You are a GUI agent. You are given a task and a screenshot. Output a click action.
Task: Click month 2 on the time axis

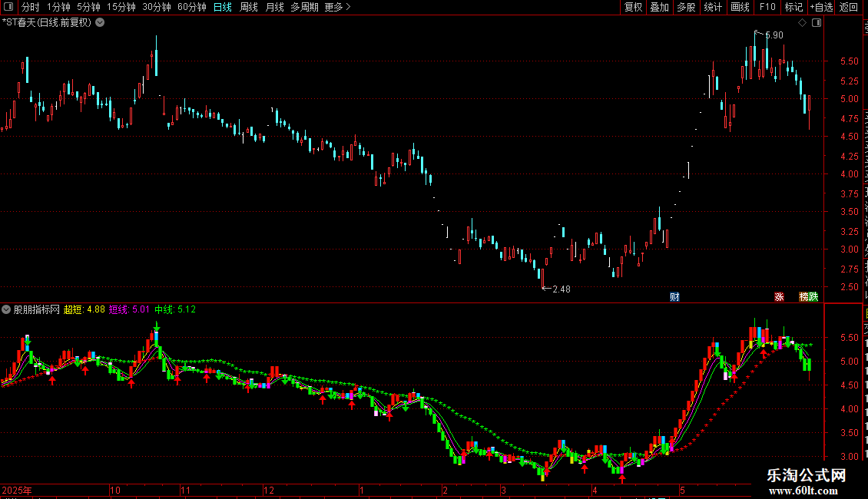(445, 491)
